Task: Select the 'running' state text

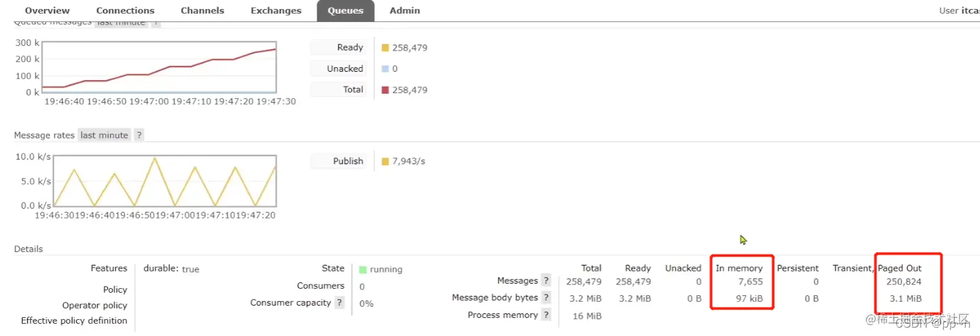Action: click(x=386, y=269)
